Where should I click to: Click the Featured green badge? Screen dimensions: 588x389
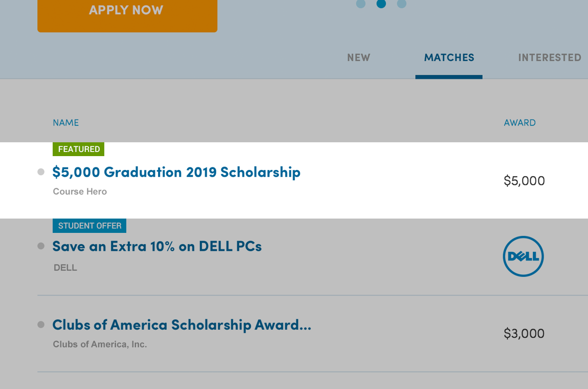(x=78, y=149)
